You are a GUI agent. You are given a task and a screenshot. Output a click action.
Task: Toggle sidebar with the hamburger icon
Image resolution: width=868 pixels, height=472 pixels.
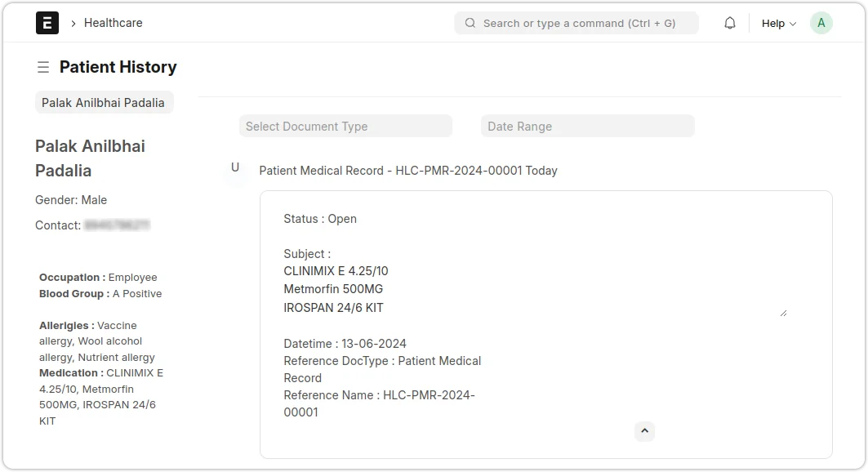click(x=43, y=67)
